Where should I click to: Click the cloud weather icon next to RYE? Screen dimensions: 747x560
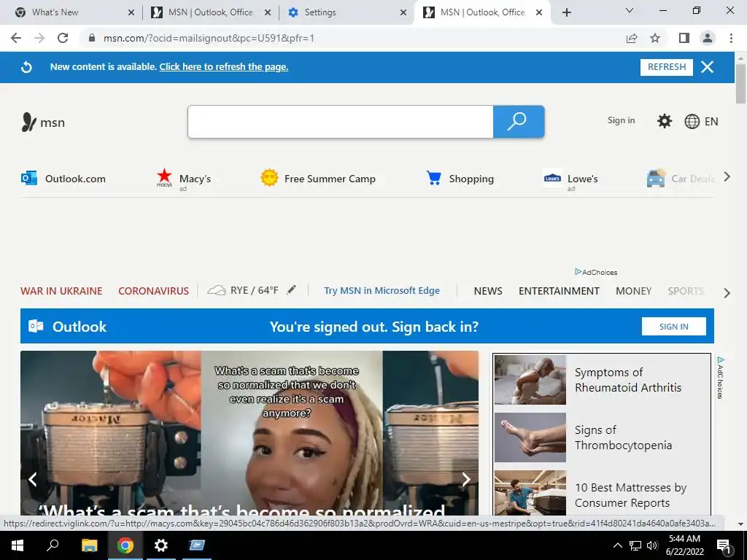point(216,290)
